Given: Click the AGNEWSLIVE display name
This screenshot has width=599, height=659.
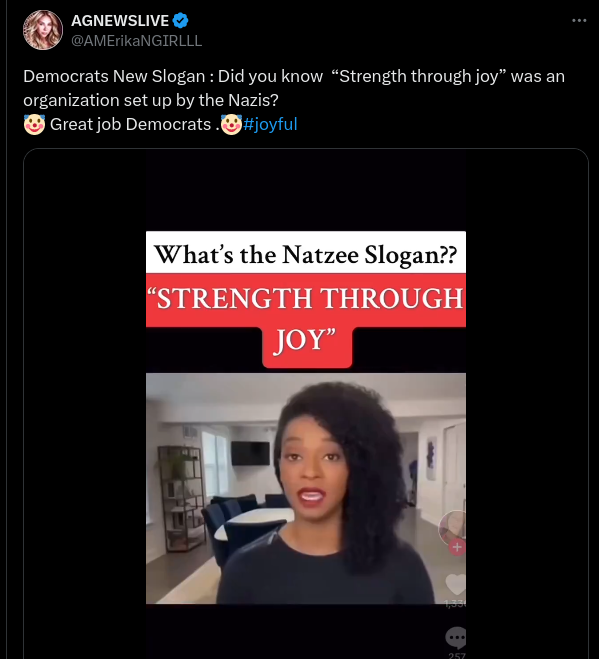Looking at the screenshot, I should click(x=120, y=20).
